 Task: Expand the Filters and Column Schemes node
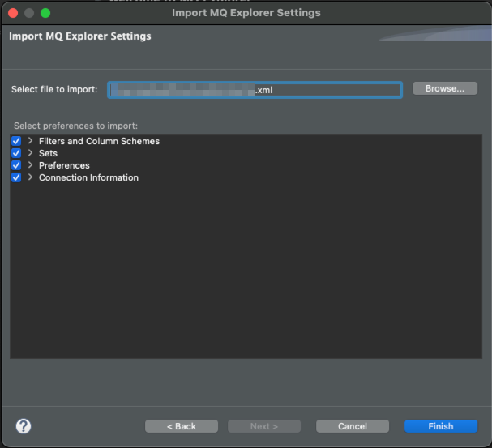[x=30, y=141]
